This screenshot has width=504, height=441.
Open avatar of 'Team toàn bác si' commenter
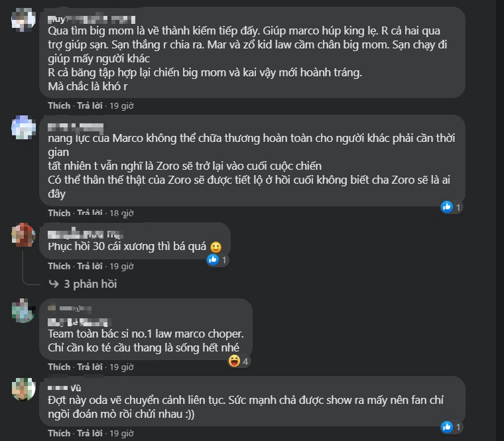23,310
